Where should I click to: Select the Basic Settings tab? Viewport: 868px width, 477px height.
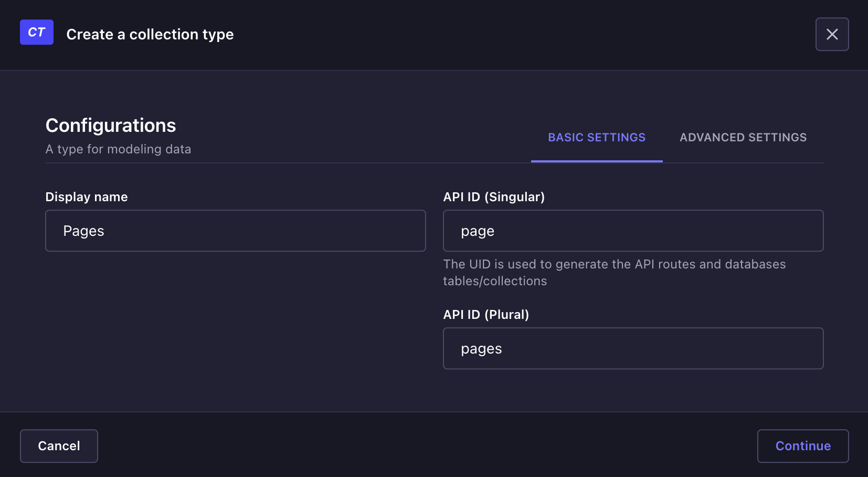pyautogui.click(x=597, y=138)
